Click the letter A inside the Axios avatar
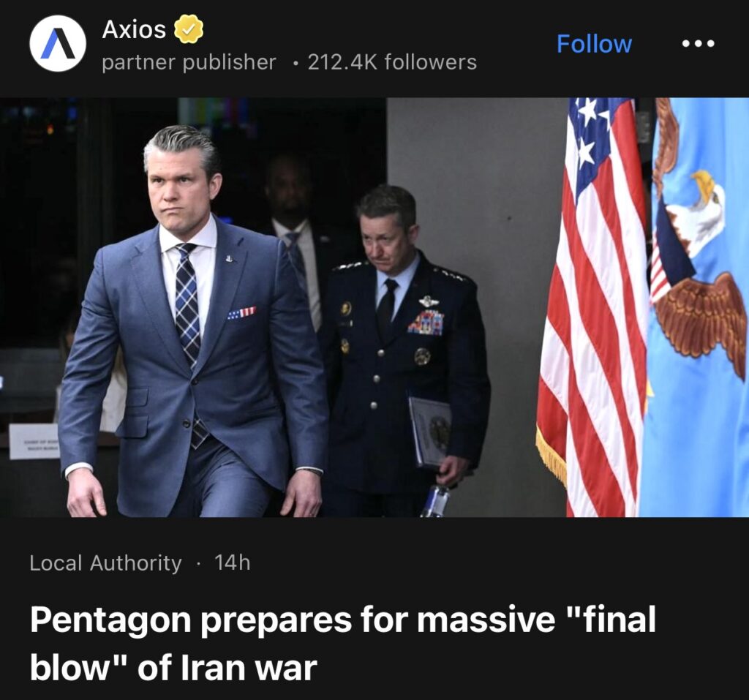The width and height of the screenshot is (749, 700). pos(57,43)
